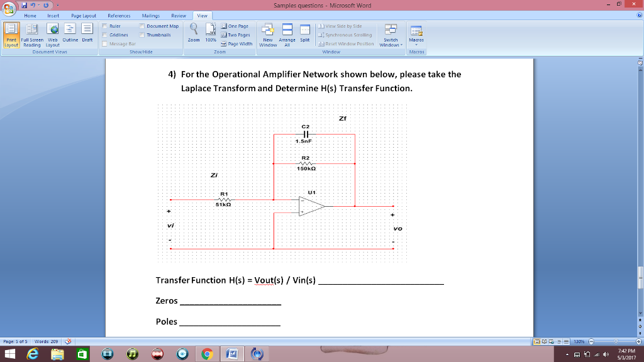Viewport: 644px width, 362px height.
Task: Open the Office button menu
Action: 8,6
